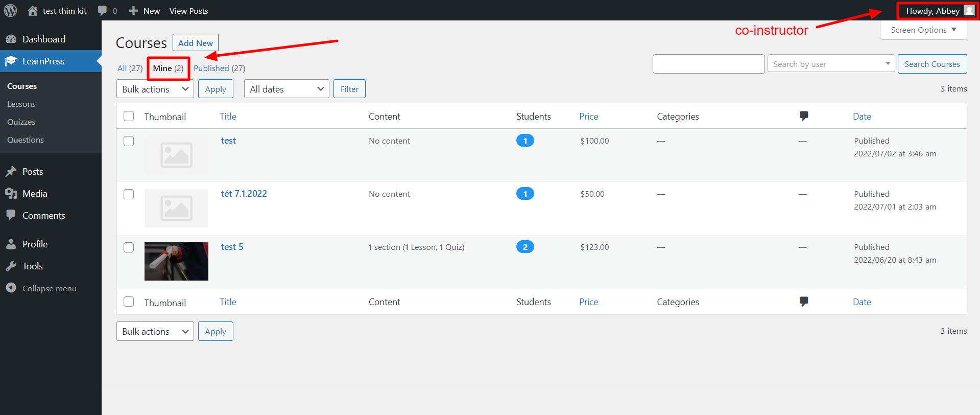Sort by Title column header
Screen dimensions: 980x415
coord(228,116)
